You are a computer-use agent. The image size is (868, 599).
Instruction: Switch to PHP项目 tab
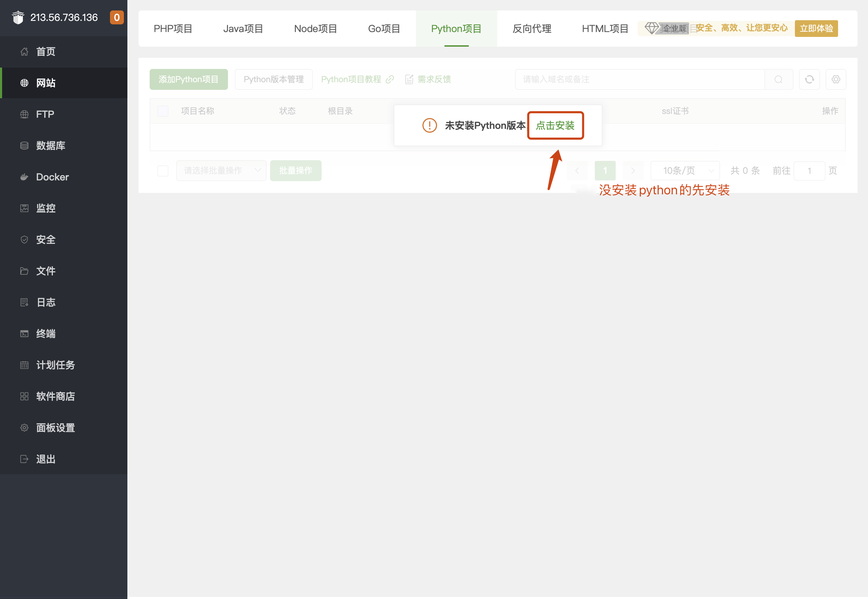coord(173,29)
